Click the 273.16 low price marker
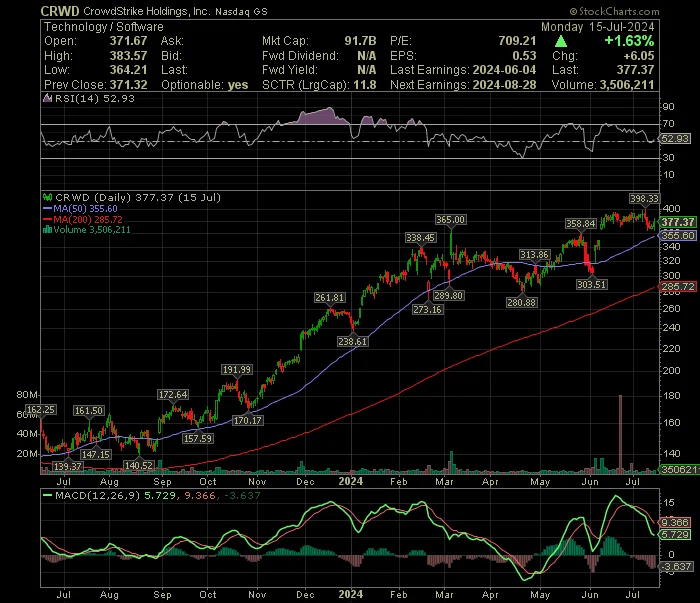Screen dimensions: 700x603 (x=427, y=309)
